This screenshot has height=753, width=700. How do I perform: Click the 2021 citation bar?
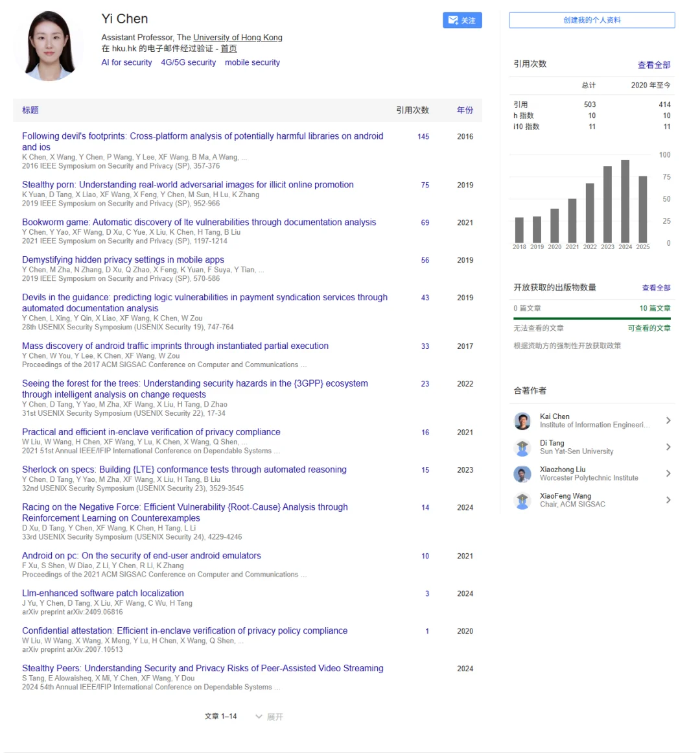[572, 221]
